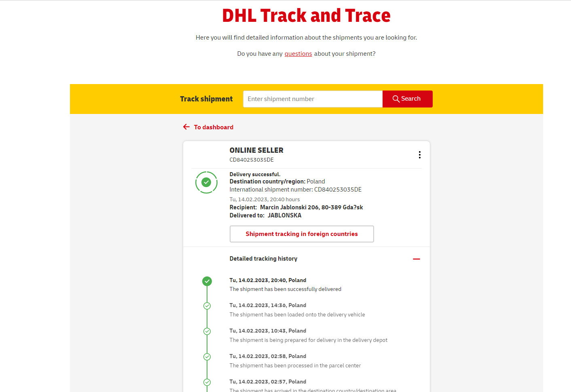Image resolution: width=571 pixels, height=392 pixels.
Task: Click the green checkmark for 20:40 delivered event
Action: click(x=207, y=281)
